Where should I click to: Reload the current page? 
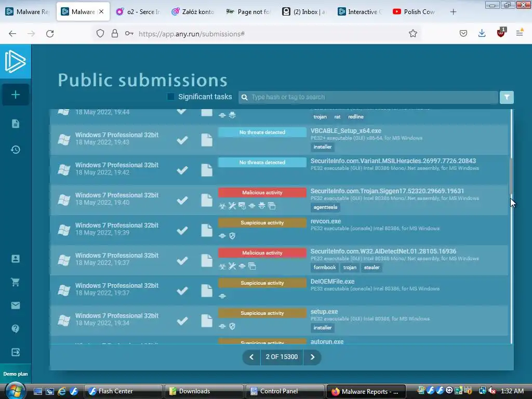click(x=50, y=34)
